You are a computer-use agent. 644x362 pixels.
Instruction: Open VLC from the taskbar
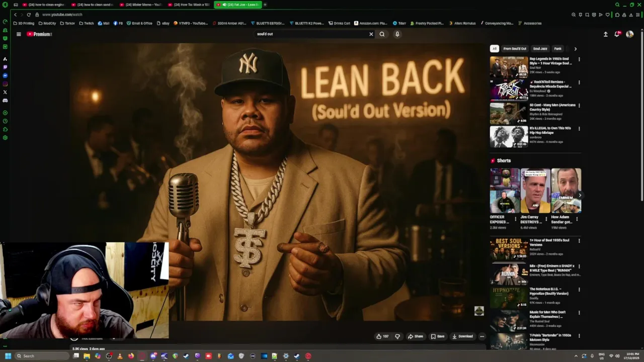120,356
